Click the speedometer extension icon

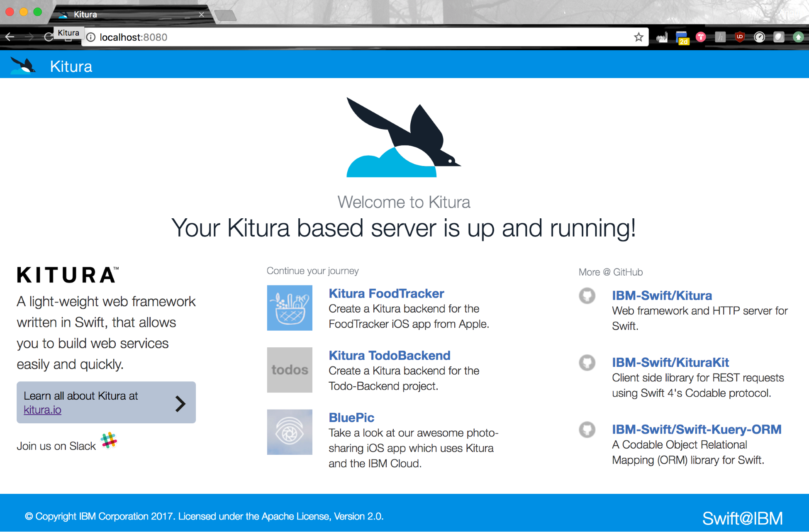coord(759,37)
